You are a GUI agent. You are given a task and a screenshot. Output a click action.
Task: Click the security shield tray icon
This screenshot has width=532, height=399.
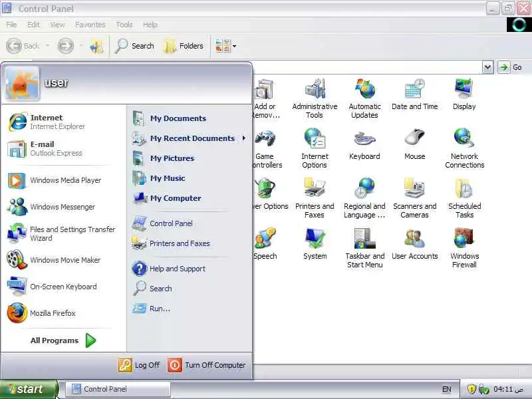[471, 389]
